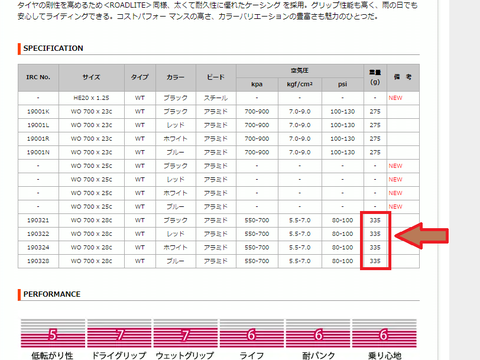Click 80-100 psi in row 190328
480x360 pixels.
342,261
